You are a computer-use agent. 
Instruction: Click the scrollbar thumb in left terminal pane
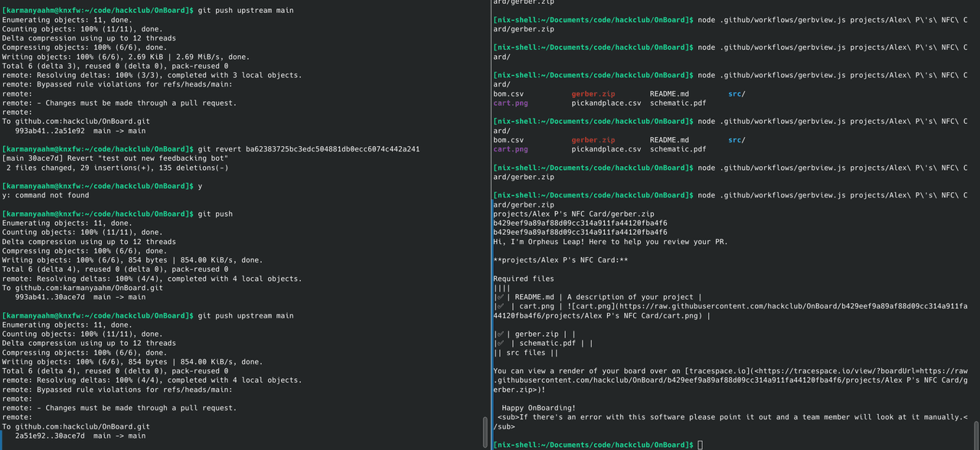click(x=484, y=431)
